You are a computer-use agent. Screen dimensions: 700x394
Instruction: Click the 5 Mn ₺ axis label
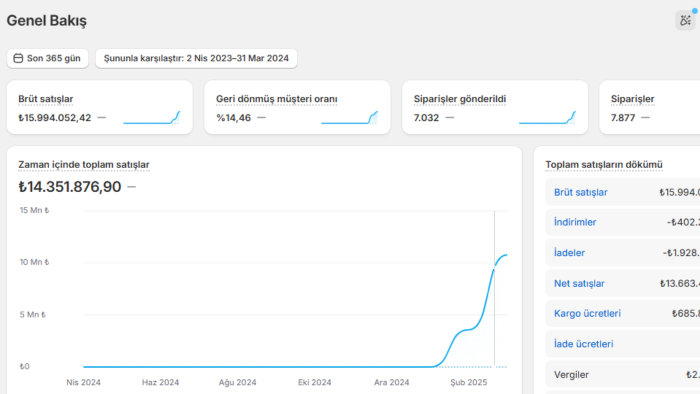tap(32, 315)
